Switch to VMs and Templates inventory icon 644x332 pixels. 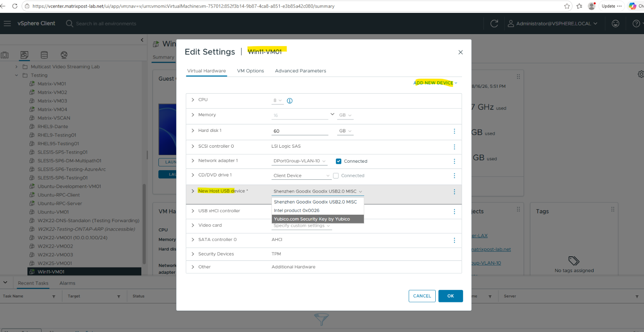click(24, 55)
